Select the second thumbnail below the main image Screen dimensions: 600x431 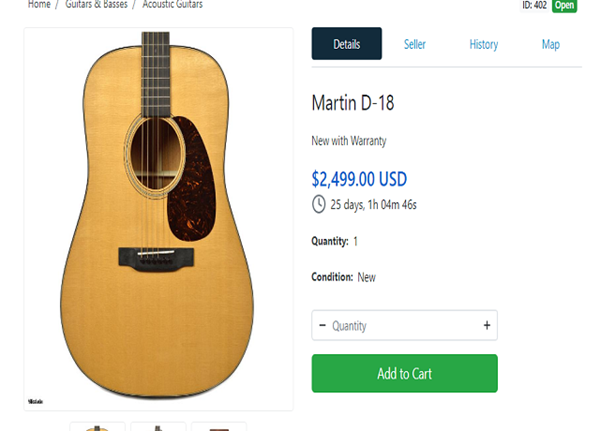[x=158, y=427]
